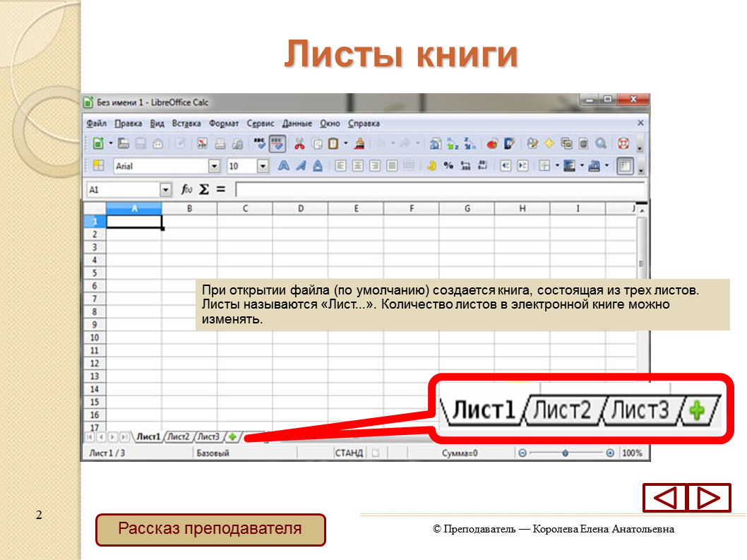This screenshot has height=560, width=747.
Task: Open dropdown arrow beside Paste icon
Action: pyautogui.click(x=345, y=143)
